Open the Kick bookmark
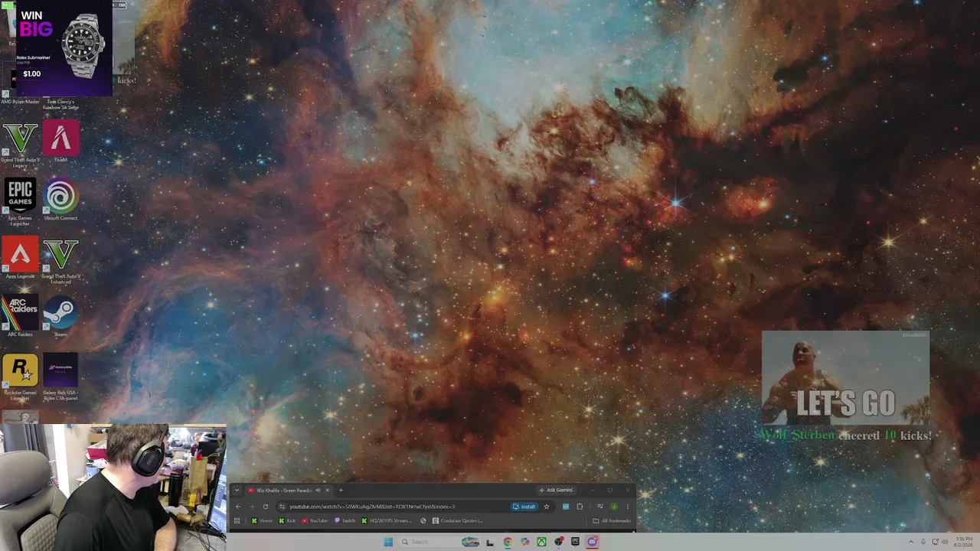The width and height of the screenshot is (980, 551). (287, 521)
